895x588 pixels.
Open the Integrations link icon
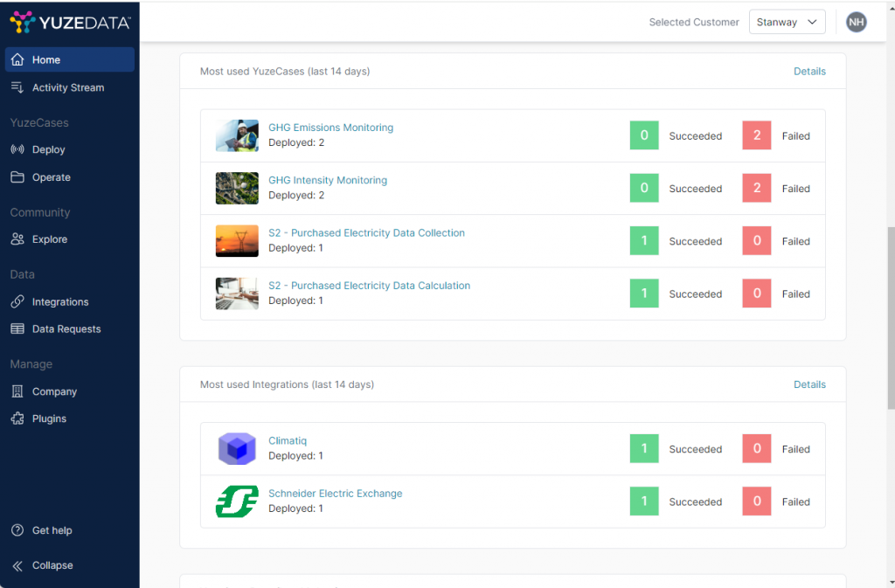[x=17, y=302]
